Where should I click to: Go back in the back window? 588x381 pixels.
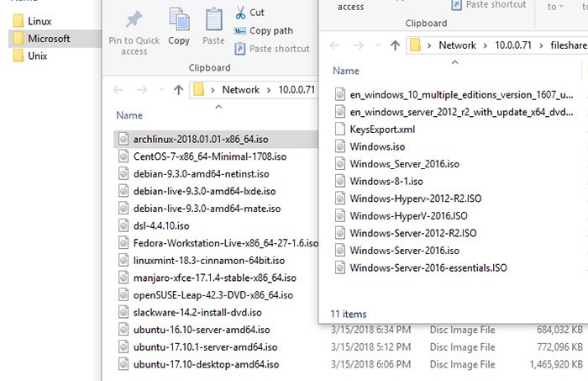(118, 90)
